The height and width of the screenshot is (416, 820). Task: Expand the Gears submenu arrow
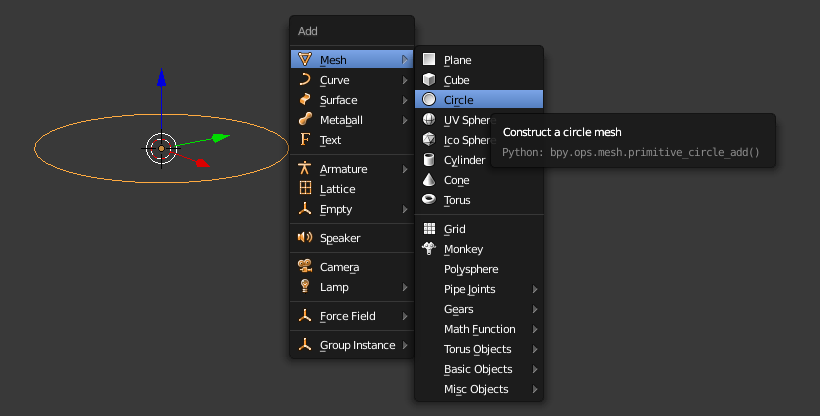(x=534, y=309)
